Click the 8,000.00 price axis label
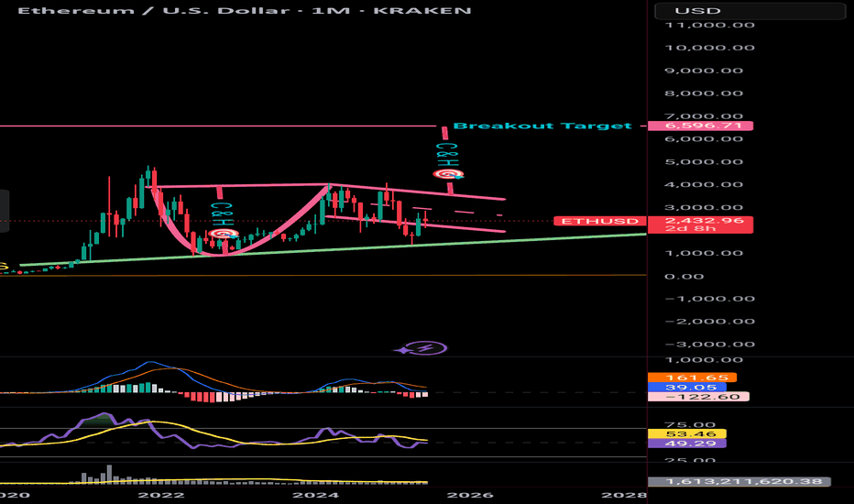The width and height of the screenshot is (854, 504). coord(705,93)
